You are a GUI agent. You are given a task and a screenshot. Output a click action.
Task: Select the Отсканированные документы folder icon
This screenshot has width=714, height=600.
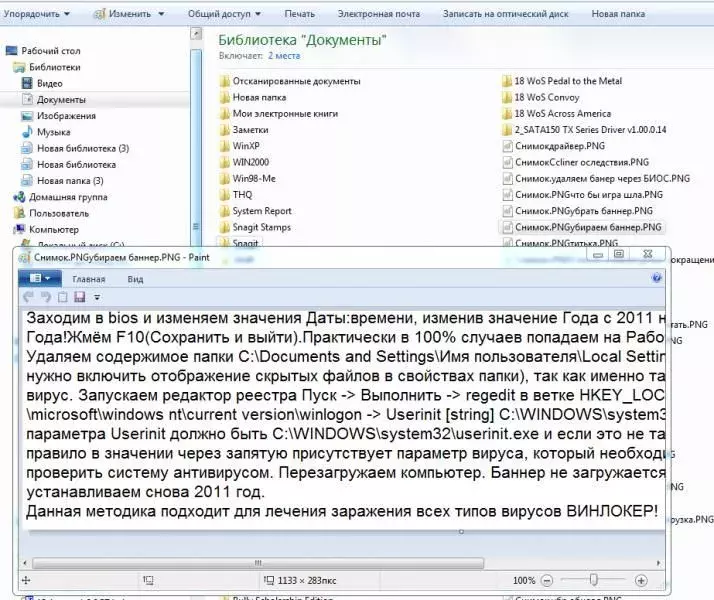[224, 81]
